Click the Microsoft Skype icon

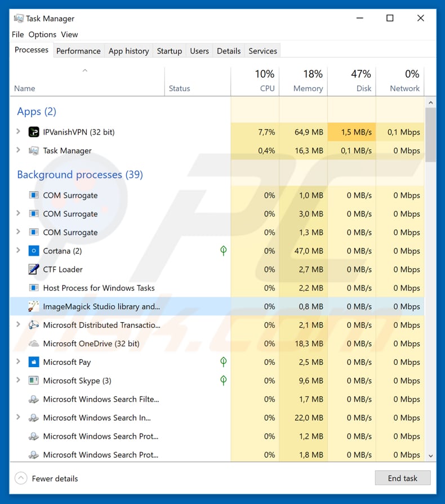coord(34,381)
